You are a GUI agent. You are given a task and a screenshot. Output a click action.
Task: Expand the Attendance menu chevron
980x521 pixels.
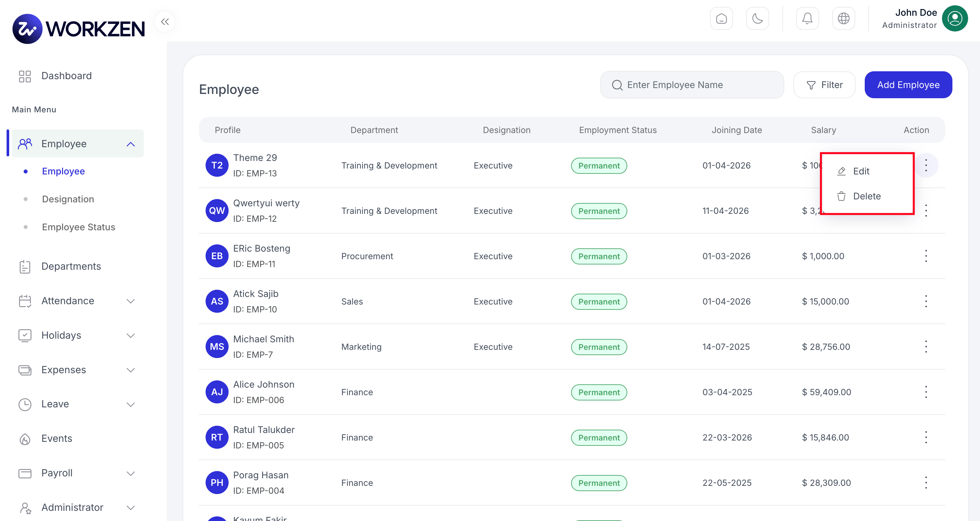(130, 301)
